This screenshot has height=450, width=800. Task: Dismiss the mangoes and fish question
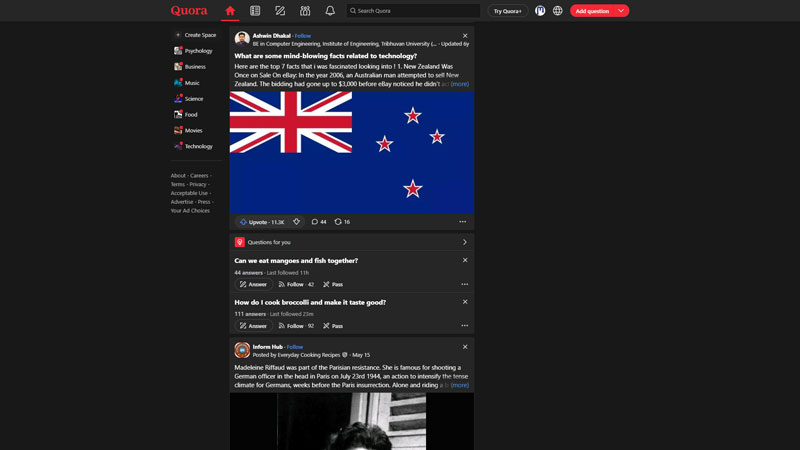point(465,260)
